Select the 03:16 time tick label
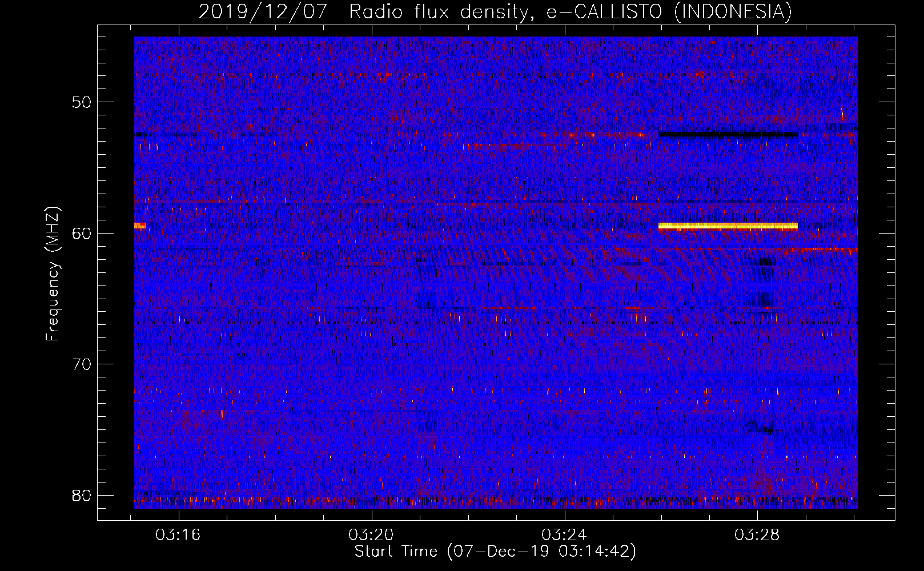Screen dimensions: 924x571 (x=178, y=535)
